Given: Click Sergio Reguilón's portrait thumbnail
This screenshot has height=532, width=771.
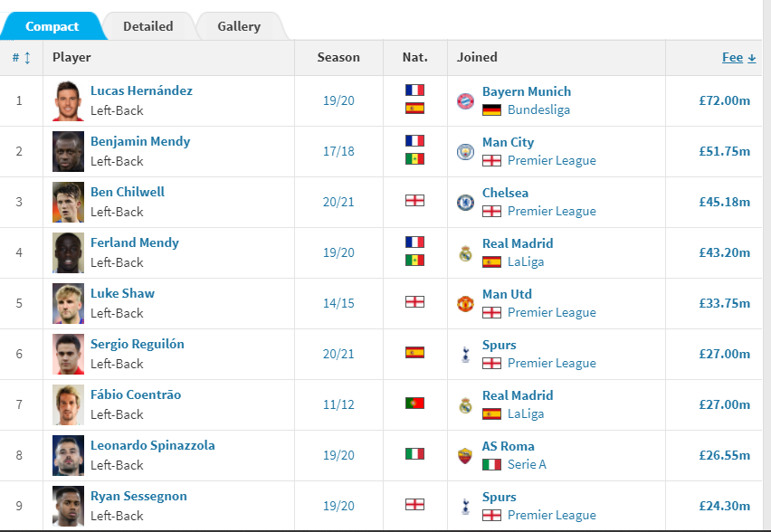Looking at the screenshot, I should point(69,354).
